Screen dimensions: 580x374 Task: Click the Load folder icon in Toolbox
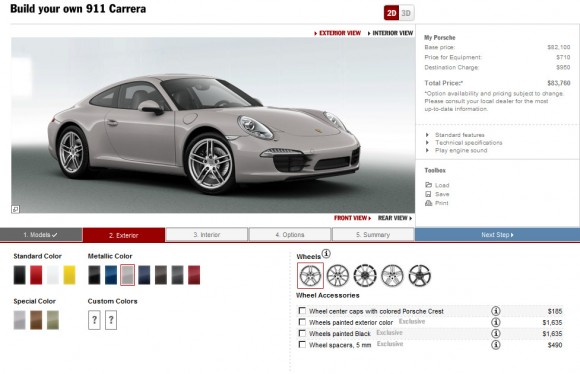[x=429, y=185]
